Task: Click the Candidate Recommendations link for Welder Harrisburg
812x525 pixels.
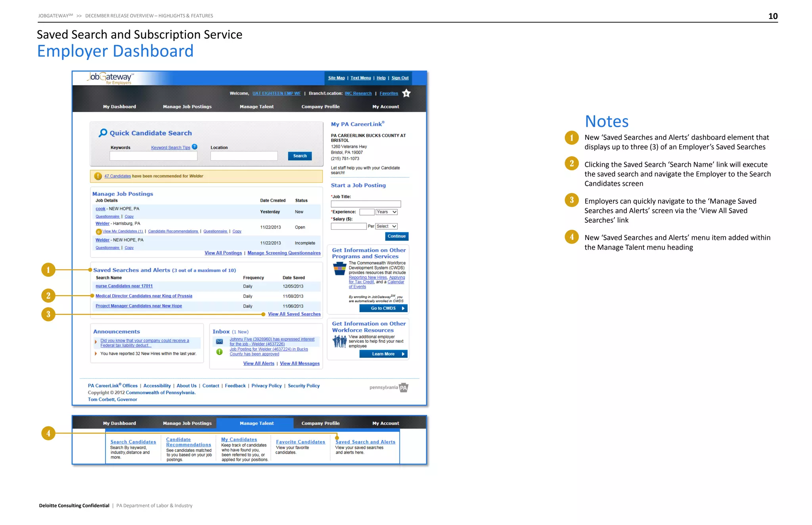Action: [x=173, y=231]
